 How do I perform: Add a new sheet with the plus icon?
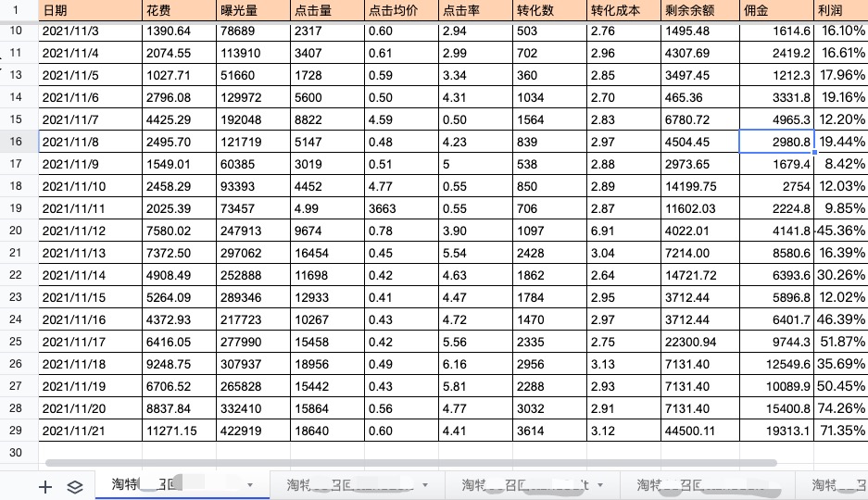pyautogui.click(x=45, y=487)
